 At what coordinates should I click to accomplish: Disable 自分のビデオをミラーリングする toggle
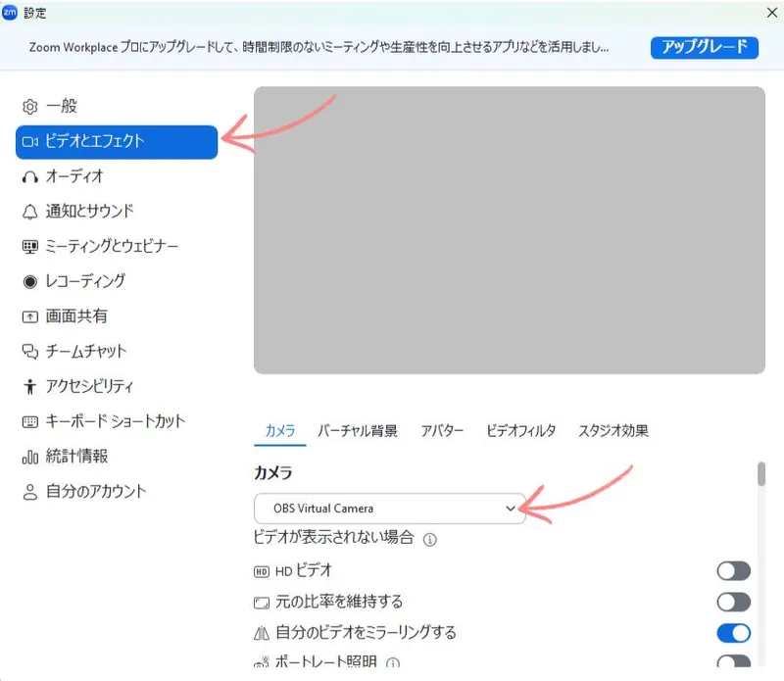(733, 632)
